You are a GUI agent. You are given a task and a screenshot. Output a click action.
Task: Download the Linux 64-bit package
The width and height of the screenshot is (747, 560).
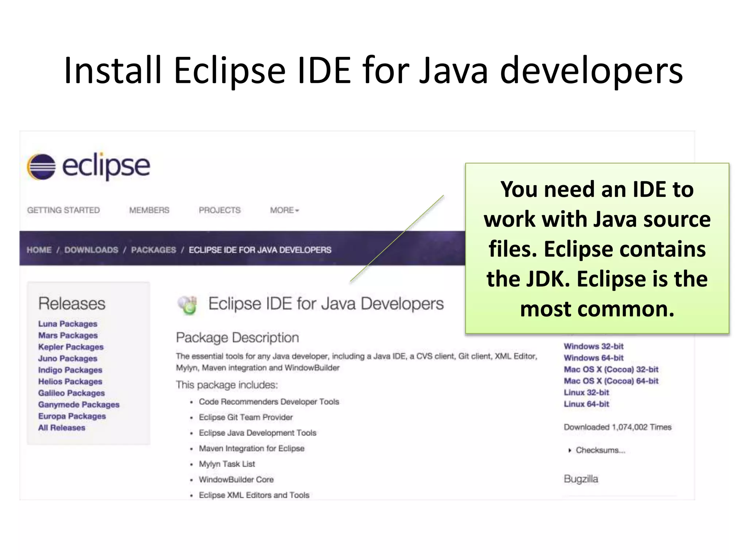(587, 404)
